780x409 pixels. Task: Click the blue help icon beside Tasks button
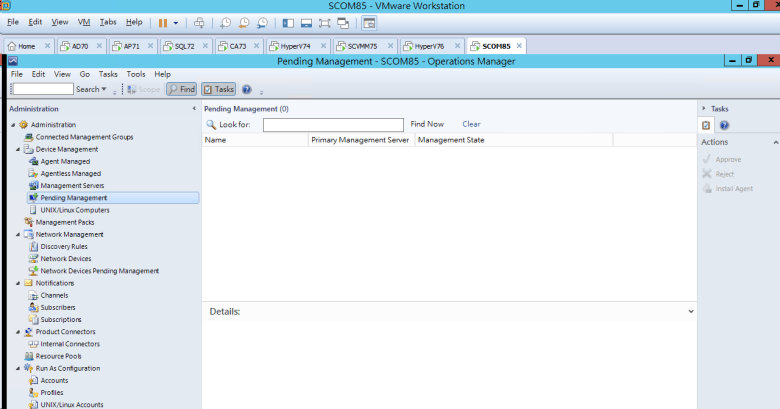(x=247, y=89)
